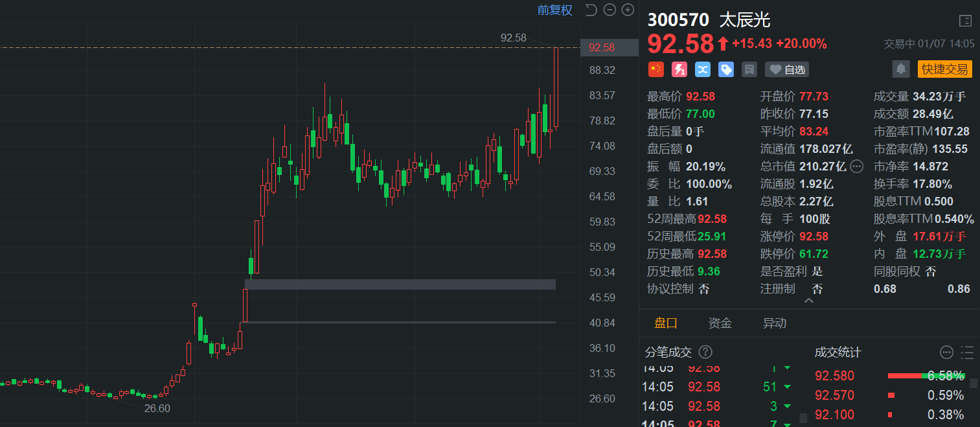Open the panel layout icon beside 太辰光

point(965,20)
